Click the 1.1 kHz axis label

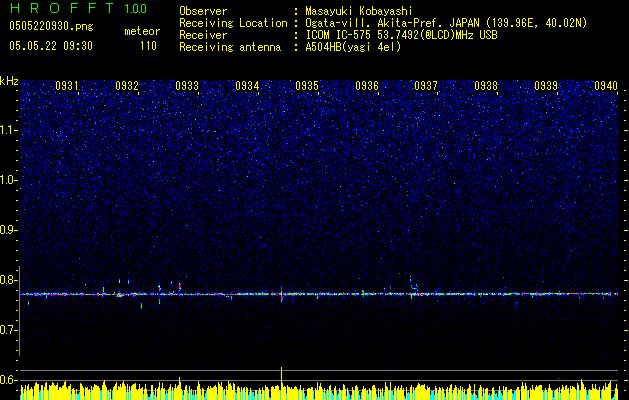coord(9,130)
